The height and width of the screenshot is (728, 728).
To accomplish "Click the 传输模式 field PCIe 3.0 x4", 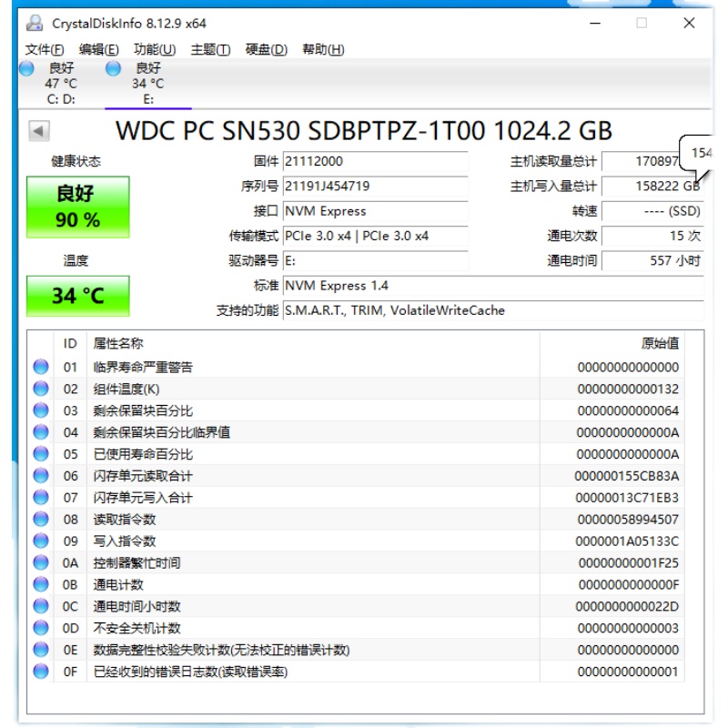I will coord(375,236).
